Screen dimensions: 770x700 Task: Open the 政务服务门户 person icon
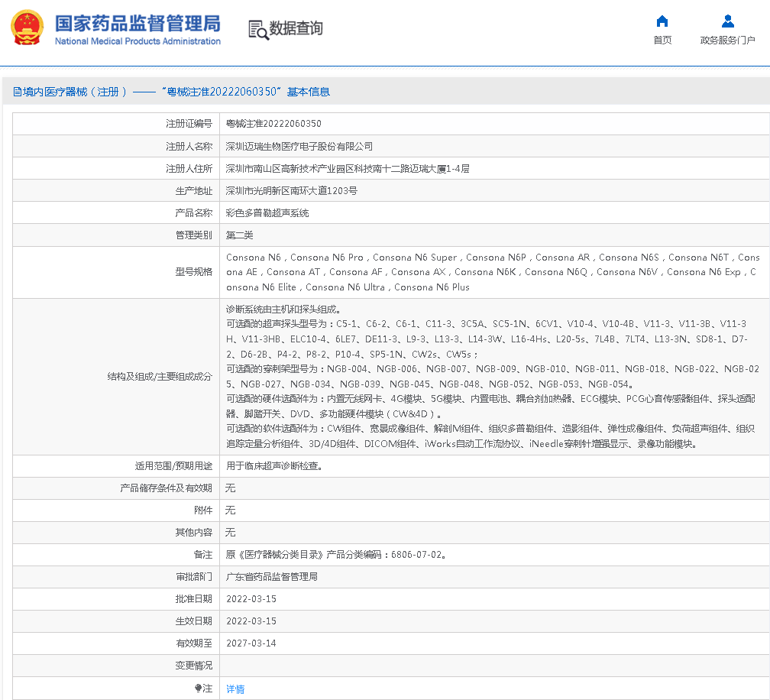(728, 21)
